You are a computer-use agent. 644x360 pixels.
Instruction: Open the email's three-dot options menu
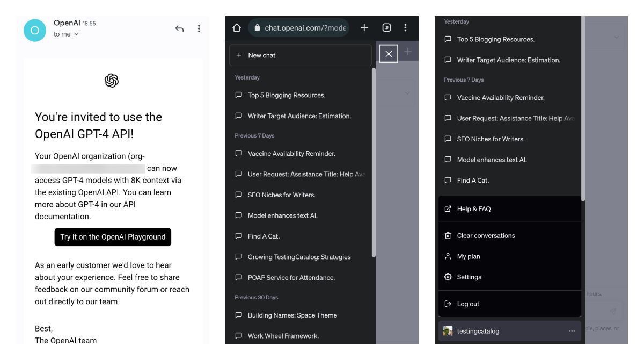tap(199, 28)
